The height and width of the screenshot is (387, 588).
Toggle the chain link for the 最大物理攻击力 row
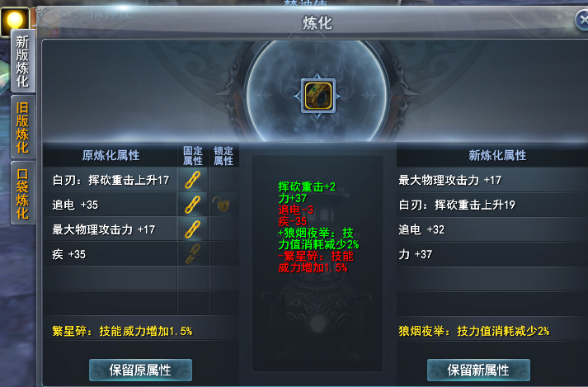(x=192, y=229)
